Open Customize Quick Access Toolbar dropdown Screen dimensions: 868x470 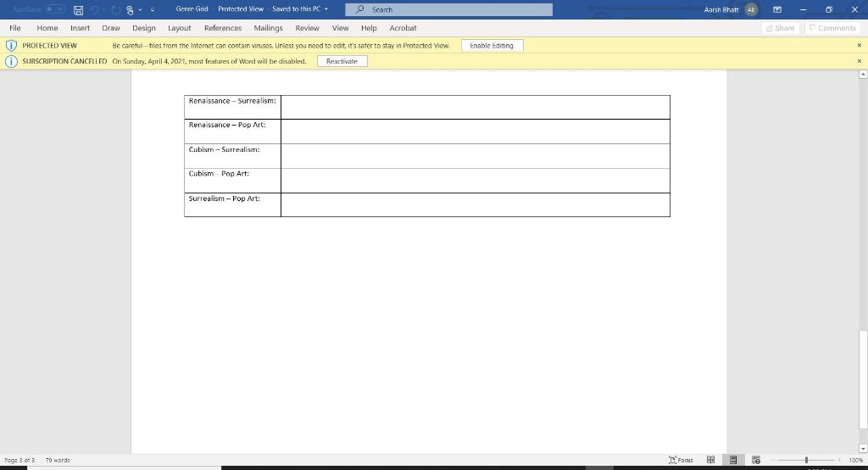[153, 10]
